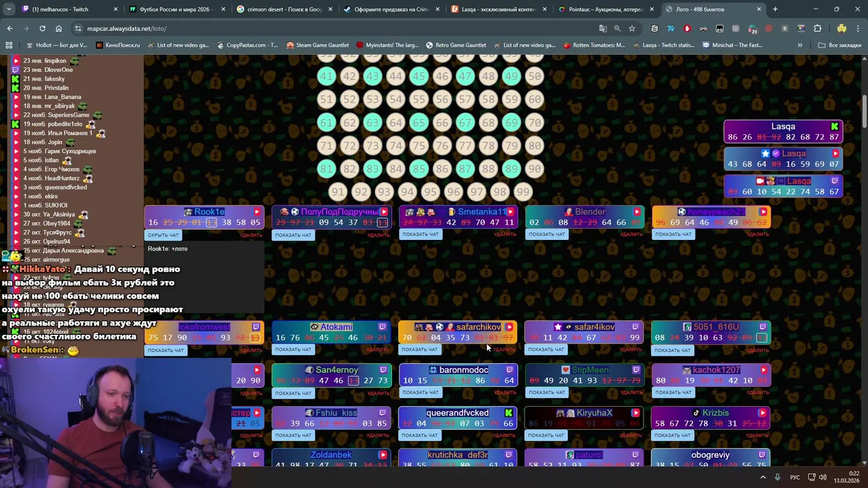Click YouTube icon on kachok1207 ticket
The width and height of the screenshot is (868, 488).
coord(764,370)
